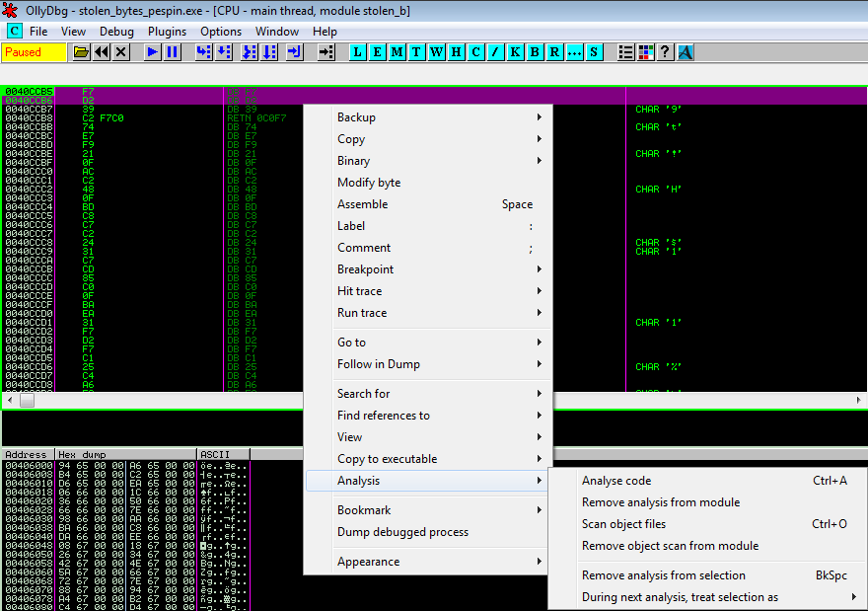Click the Open file folder toolbar icon
Screen dimensions: 868x611
pos(81,52)
